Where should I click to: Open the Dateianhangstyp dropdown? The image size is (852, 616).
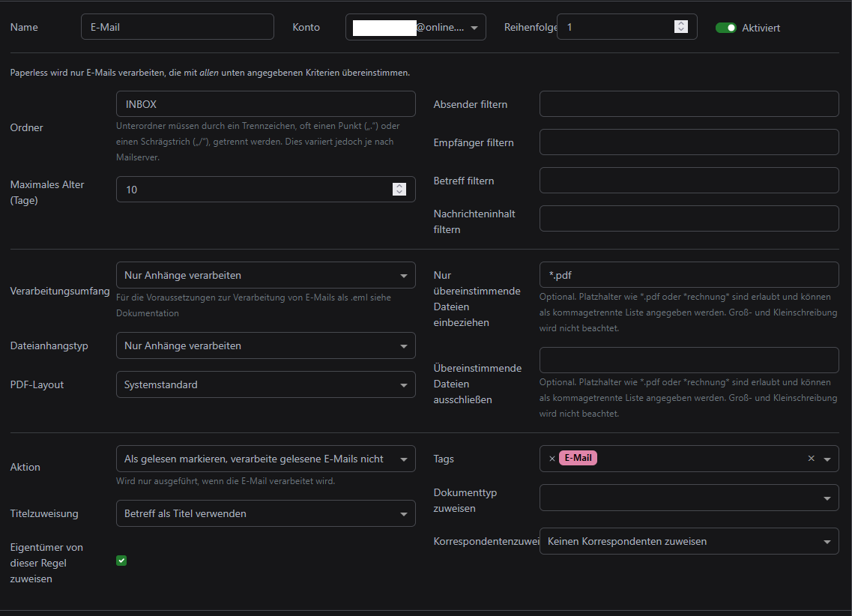tap(265, 345)
